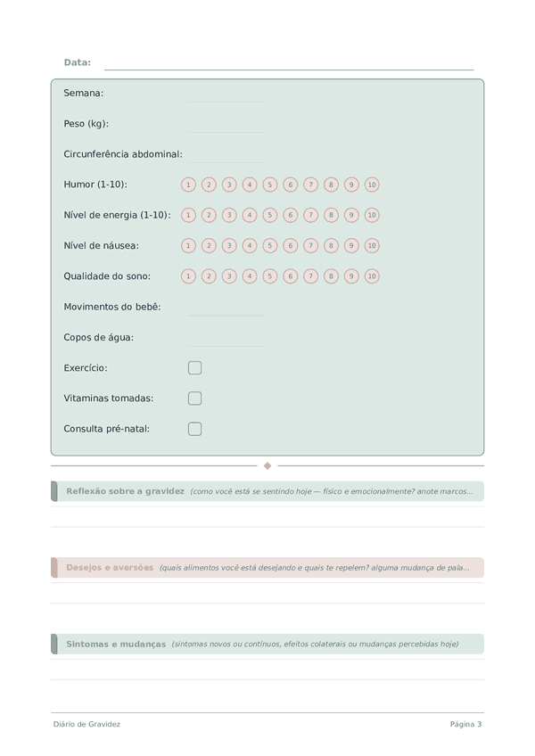Click the Semana input field

click(x=226, y=94)
